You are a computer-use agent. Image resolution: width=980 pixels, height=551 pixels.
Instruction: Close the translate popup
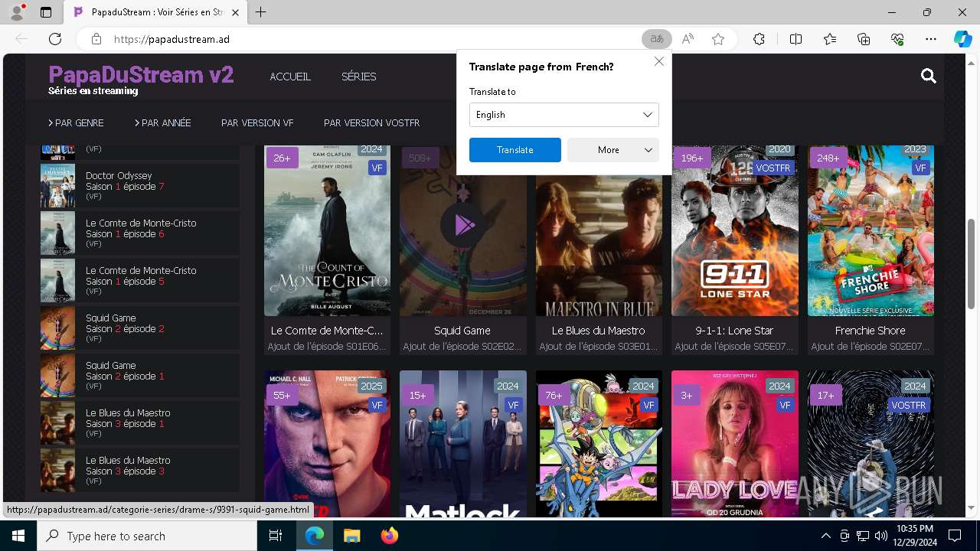tap(658, 61)
